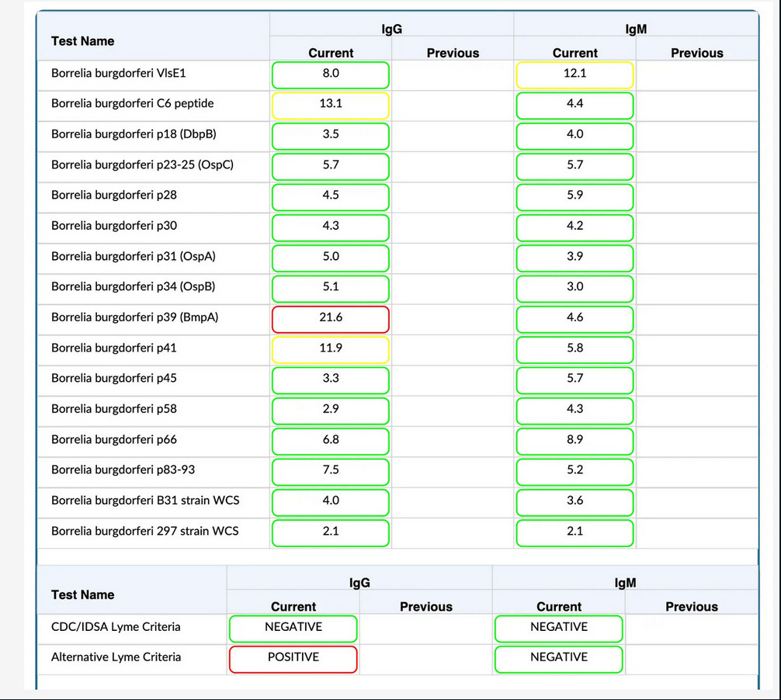The height and width of the screenshot is (700, 781).
Task: Select p23-25 (OspC) IgG value 5.7
Action: [331, 167]
